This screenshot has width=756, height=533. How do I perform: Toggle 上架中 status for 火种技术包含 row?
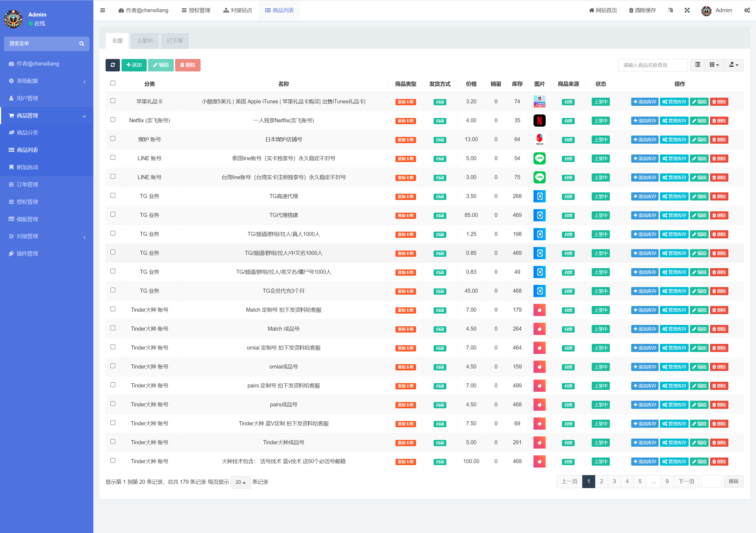[x=601, y=462]
